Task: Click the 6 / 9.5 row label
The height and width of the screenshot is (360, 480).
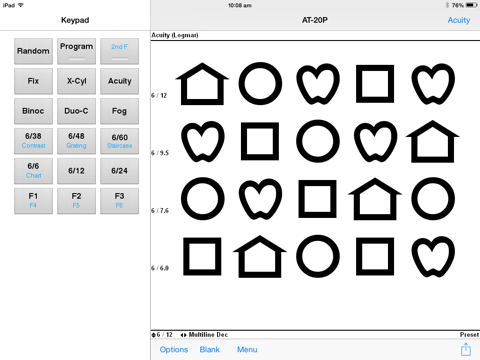Action: pos(160,153)
